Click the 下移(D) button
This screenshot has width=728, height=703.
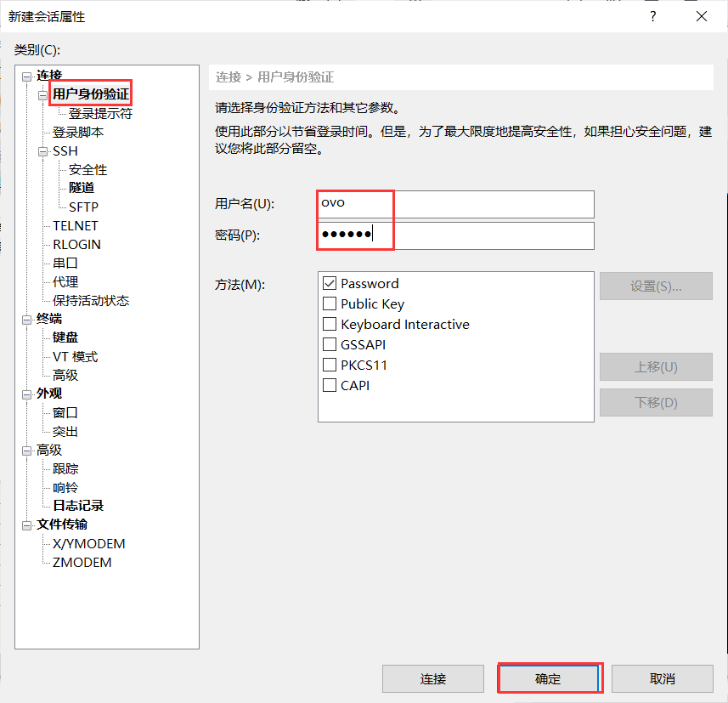656,402
